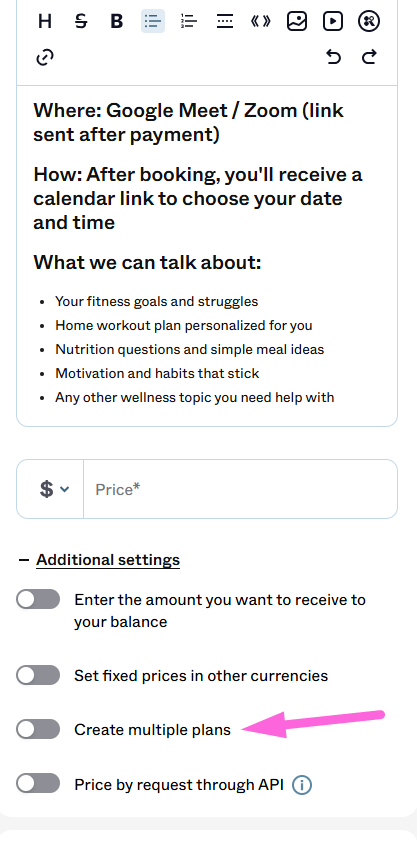Insert a horizontal divider line

pyautogui.click(x=225, y=21)
